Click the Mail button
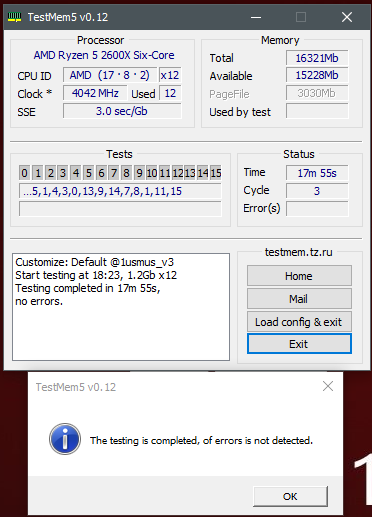 [299, 299]
